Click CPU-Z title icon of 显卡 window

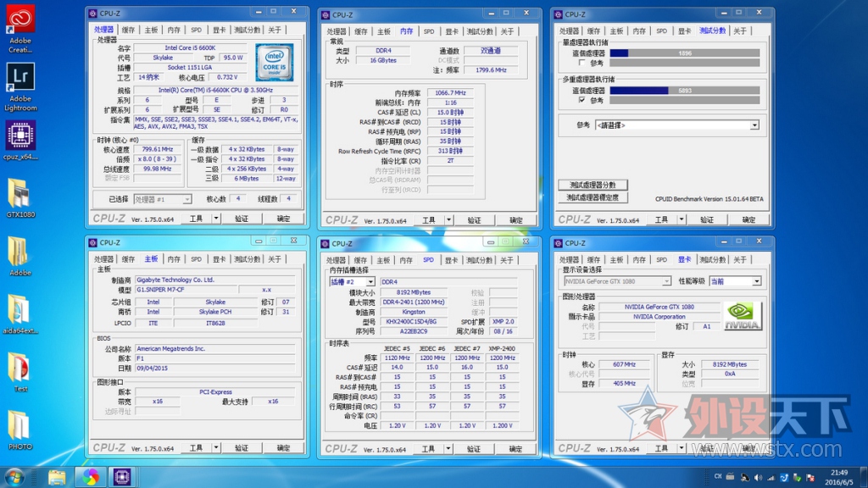558,243
